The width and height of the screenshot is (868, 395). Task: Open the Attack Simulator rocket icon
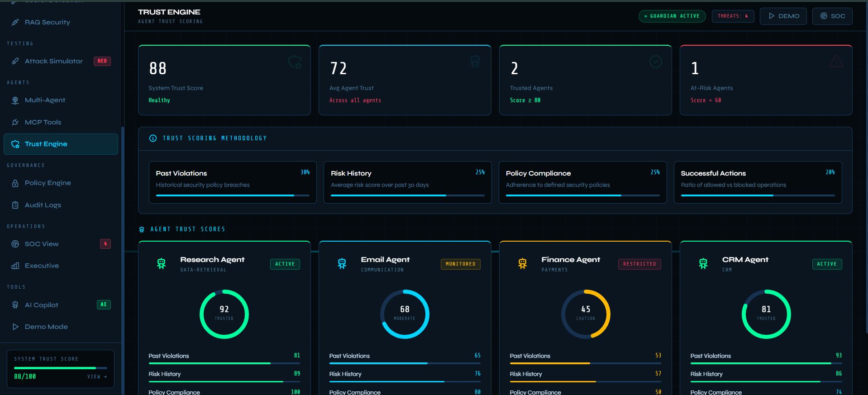15,61
